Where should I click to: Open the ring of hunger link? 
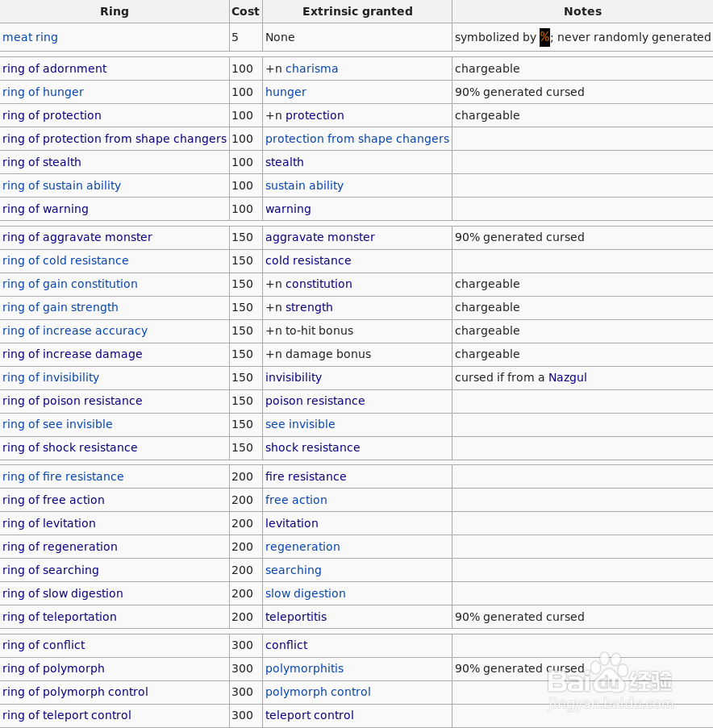pos(43,92)
